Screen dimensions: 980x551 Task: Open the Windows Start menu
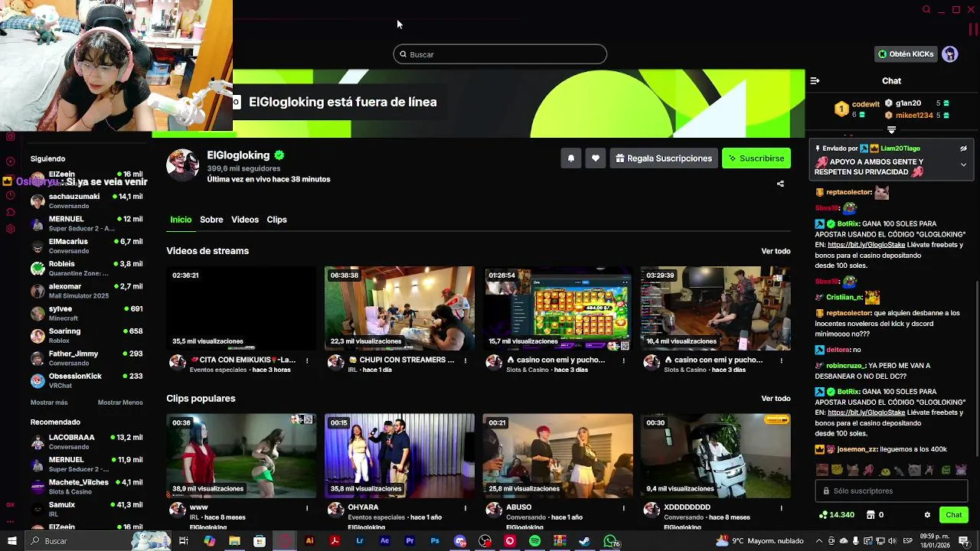tap(11, 541)
